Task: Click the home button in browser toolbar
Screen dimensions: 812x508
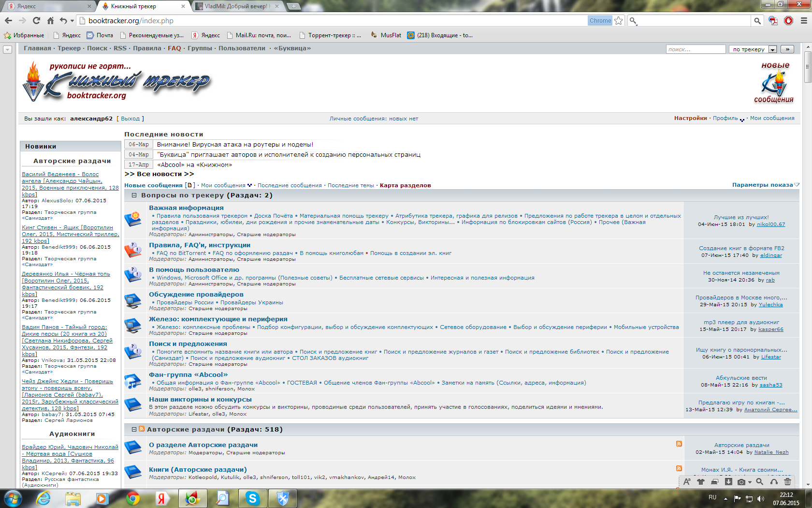Action: point(50,21)
